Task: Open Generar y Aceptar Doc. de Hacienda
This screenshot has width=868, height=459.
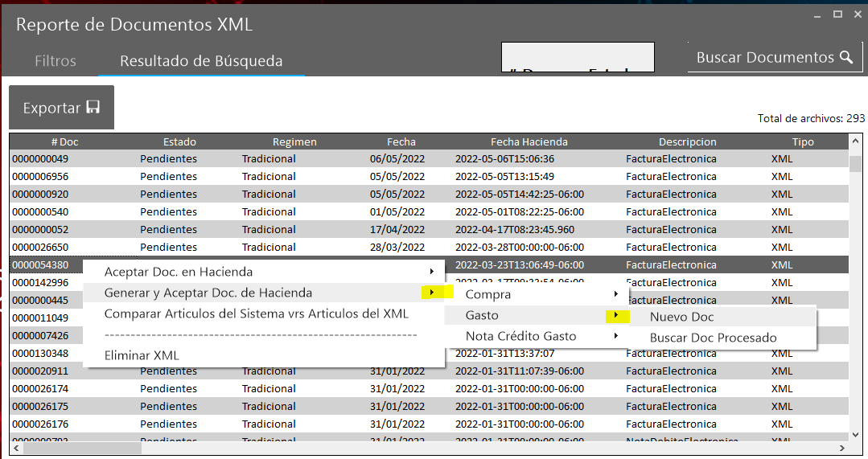Action: click(x=208, y=293)
